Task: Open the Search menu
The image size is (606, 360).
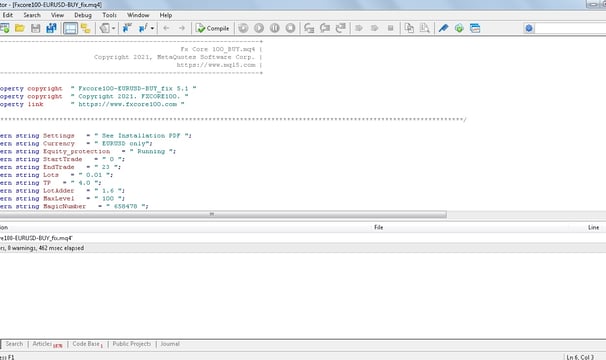Action: [x=32, y=15]
